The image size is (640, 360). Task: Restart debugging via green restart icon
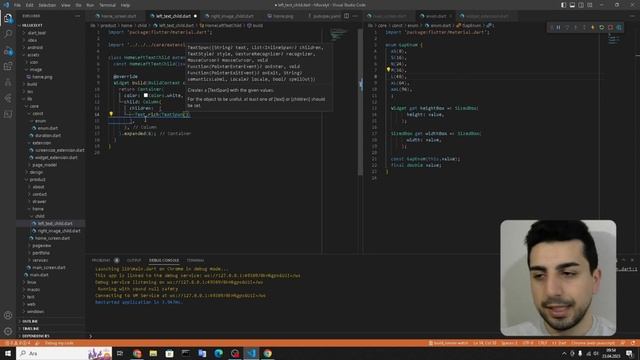coord(602,27)
